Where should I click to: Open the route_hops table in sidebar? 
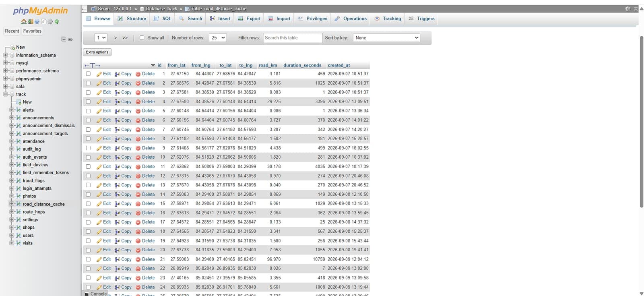coord(34,212)
